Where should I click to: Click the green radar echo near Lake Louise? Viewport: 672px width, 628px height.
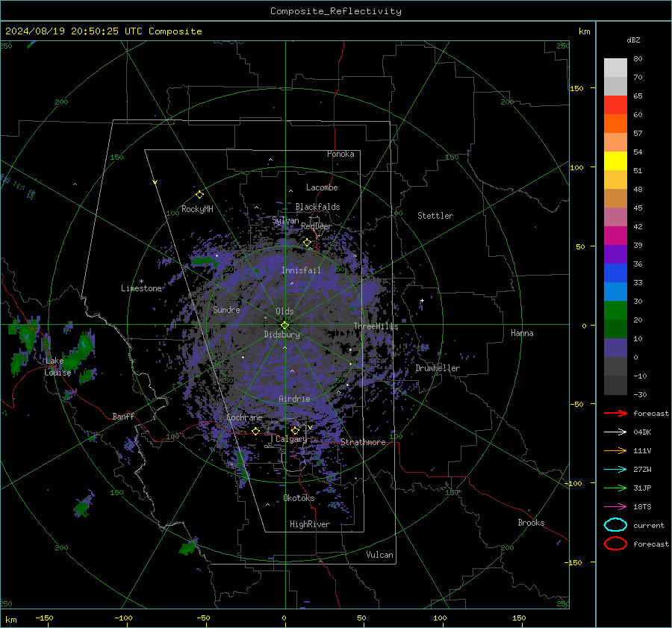79,352
